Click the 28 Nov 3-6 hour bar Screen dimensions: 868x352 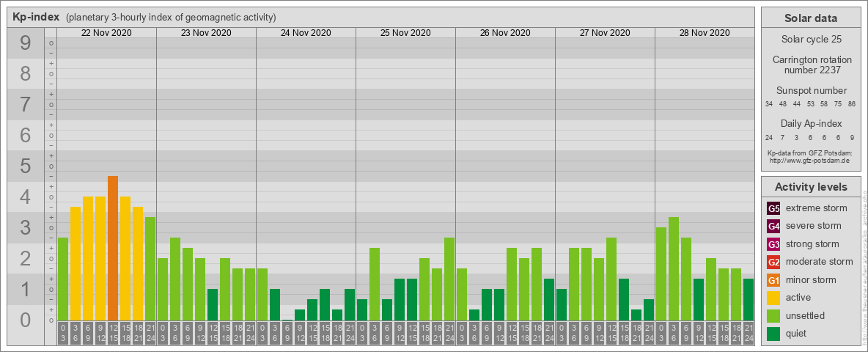(674, 268)
